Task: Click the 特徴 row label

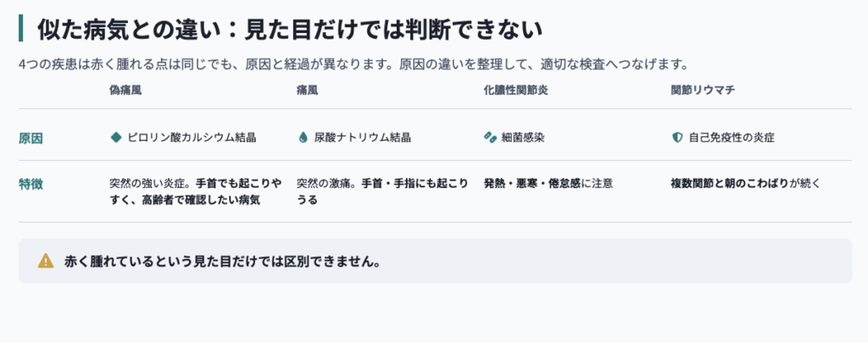Action: 31,185
